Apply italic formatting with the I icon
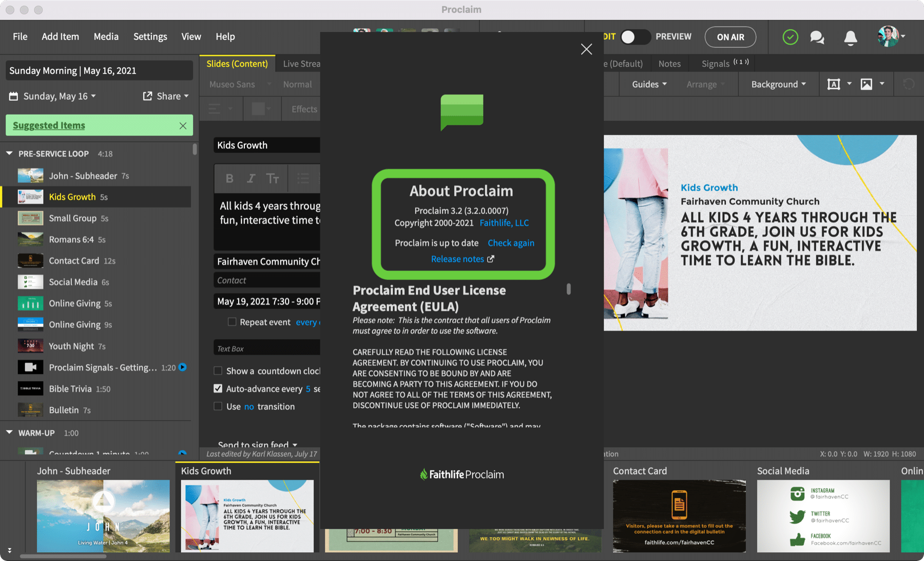Viewport: 924px width, 561px height. point(251,178)
